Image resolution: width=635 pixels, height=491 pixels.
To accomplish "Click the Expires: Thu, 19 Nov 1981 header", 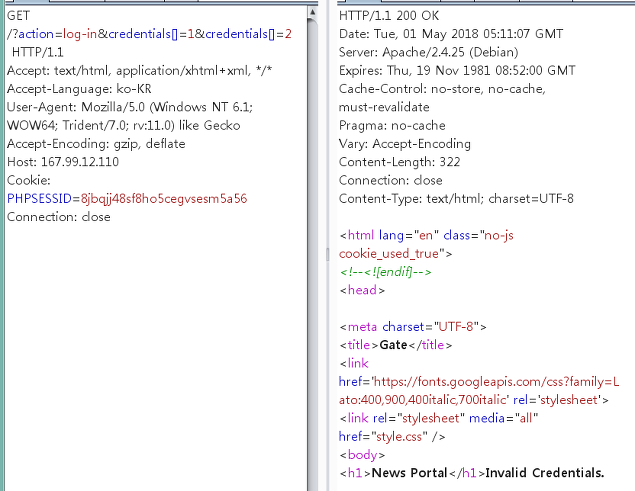I will (457, 70).
